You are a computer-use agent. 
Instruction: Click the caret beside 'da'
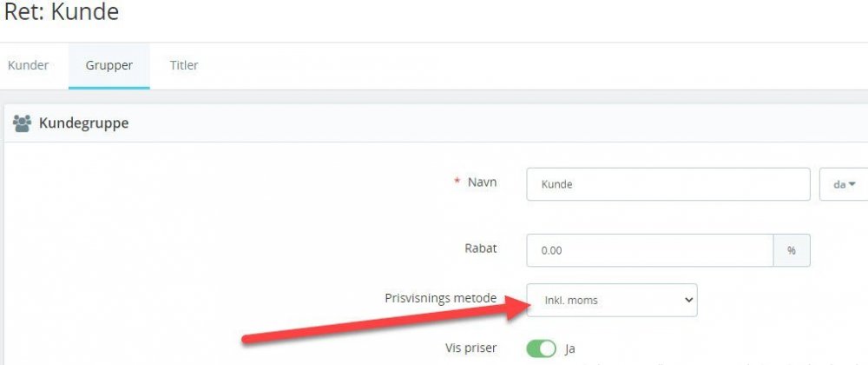852,184
